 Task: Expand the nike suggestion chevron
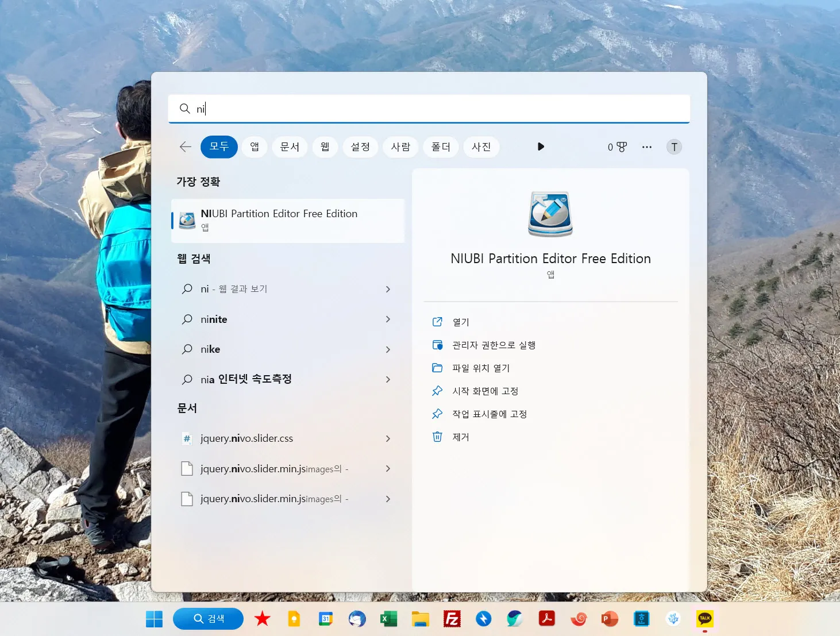(x=388, y=349)
